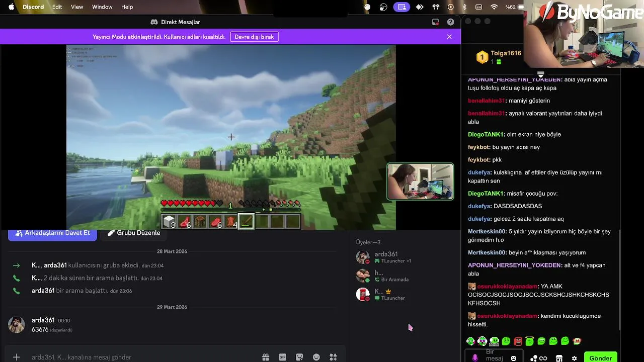Open the Window menu

tap(102, 7)
